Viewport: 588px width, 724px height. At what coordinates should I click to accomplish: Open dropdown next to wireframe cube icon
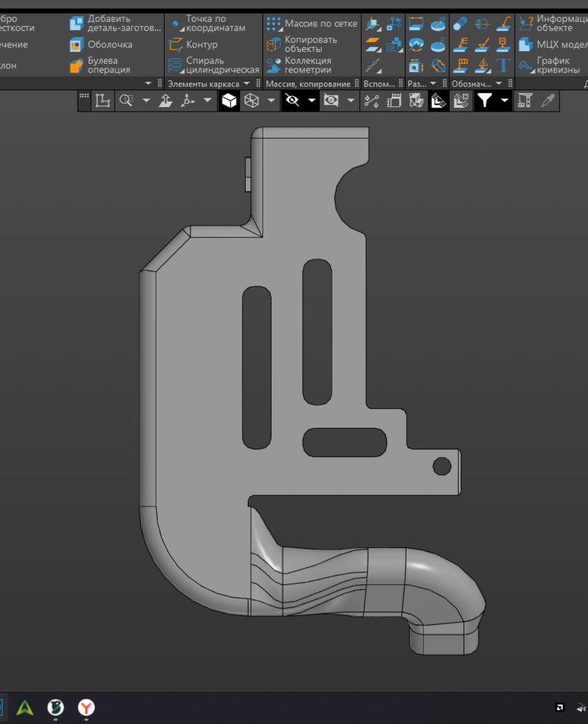point(272,101)
